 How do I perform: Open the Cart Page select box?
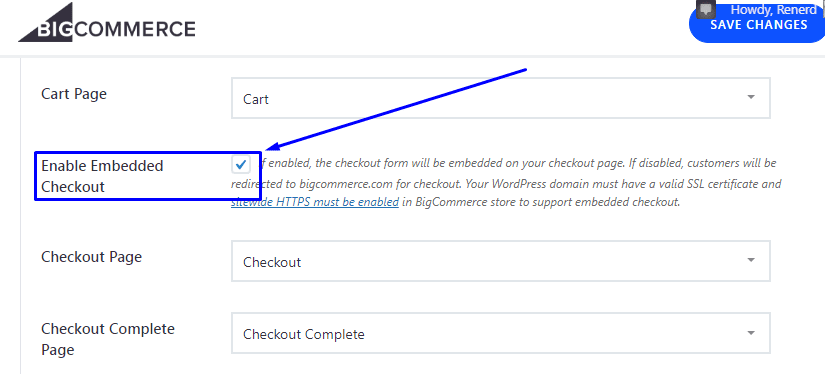(501, 98)
